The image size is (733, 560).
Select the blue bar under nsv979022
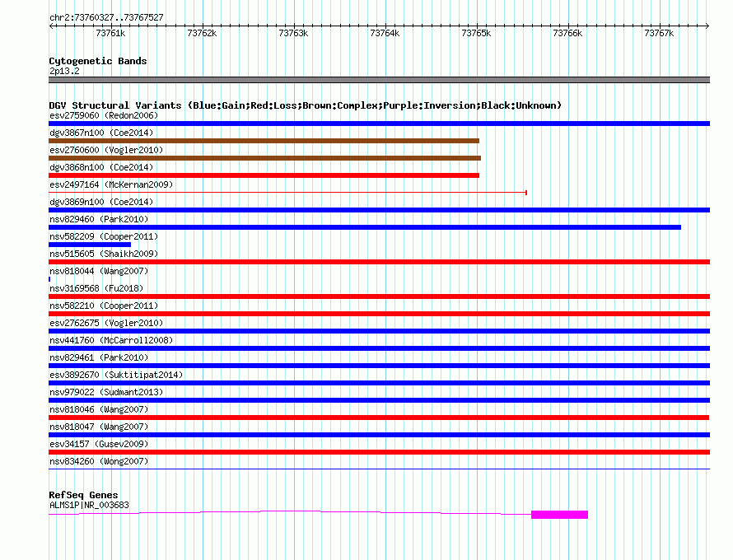coord(379,400)
